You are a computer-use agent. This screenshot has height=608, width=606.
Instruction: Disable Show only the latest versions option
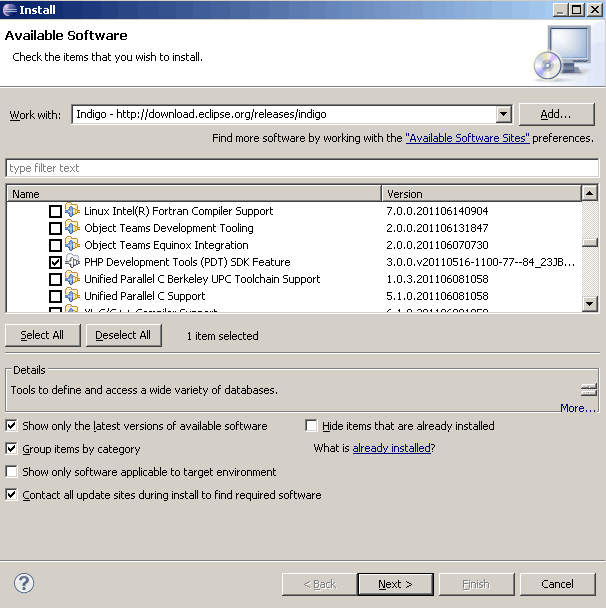click(x=12, y=426)
